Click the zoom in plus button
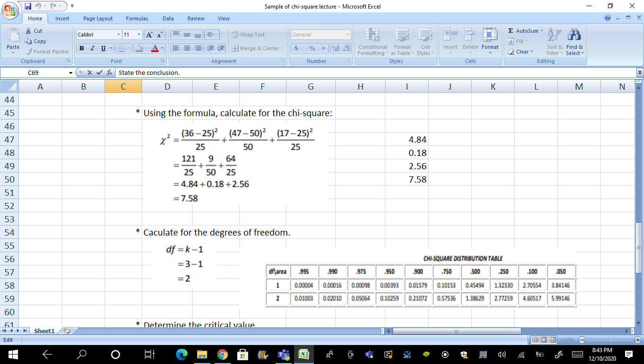 coord(637,340)
